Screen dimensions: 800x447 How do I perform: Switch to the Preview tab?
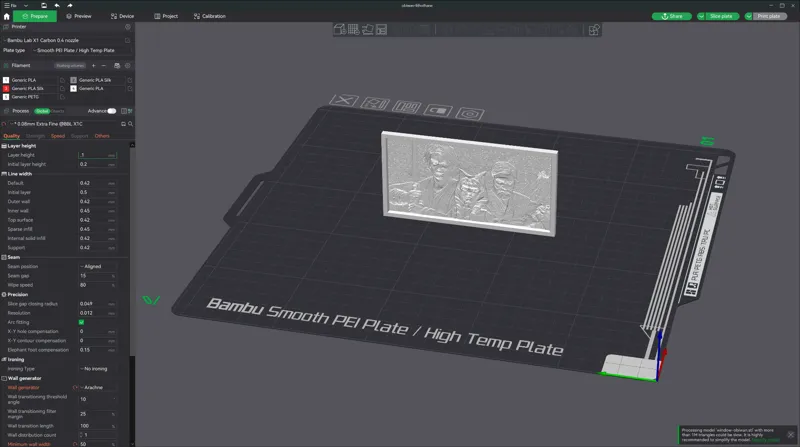pyautogui.click(x=79, y=16)
